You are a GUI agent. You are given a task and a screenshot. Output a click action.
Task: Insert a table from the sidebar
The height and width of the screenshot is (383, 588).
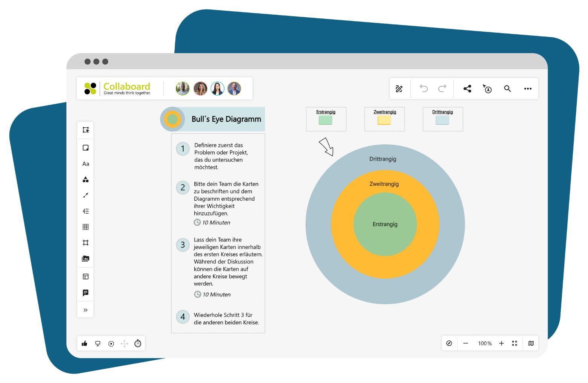click(x=85, y=227)
